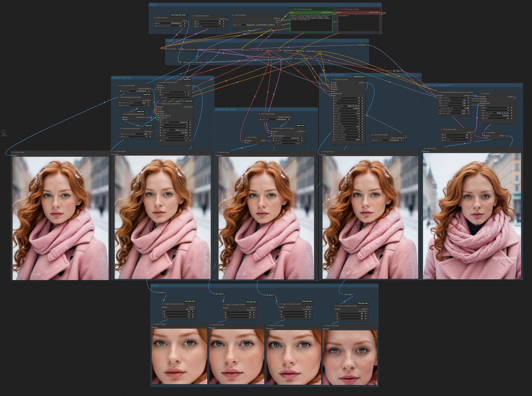The image size is (532, 396).
Task: Collapse the PixelKSampleUpscalerProvider node dot
Action: pos(159,104)
